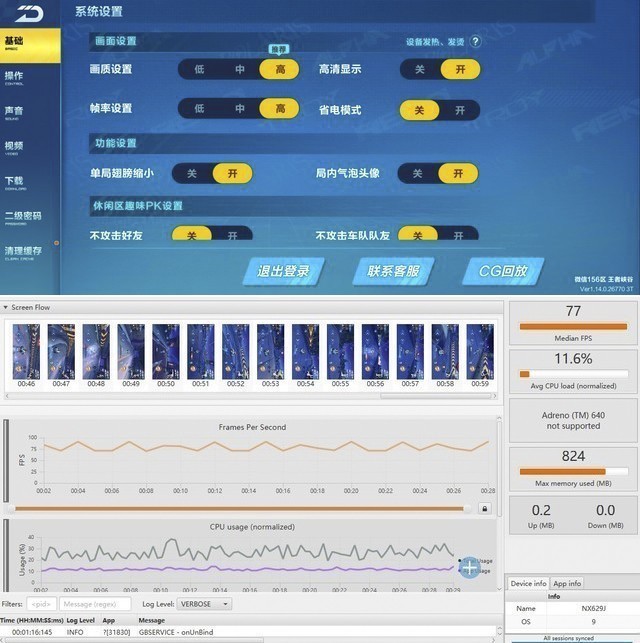Set image quality to low (低)
Image resolution: width=640 pixels, height=643 pixels.
click(x=199, y=69)
